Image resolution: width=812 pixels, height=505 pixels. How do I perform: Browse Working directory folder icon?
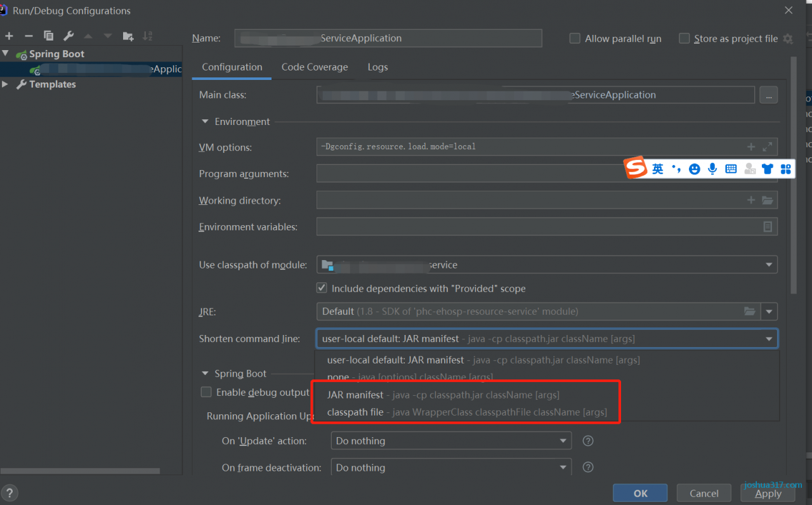768,200
